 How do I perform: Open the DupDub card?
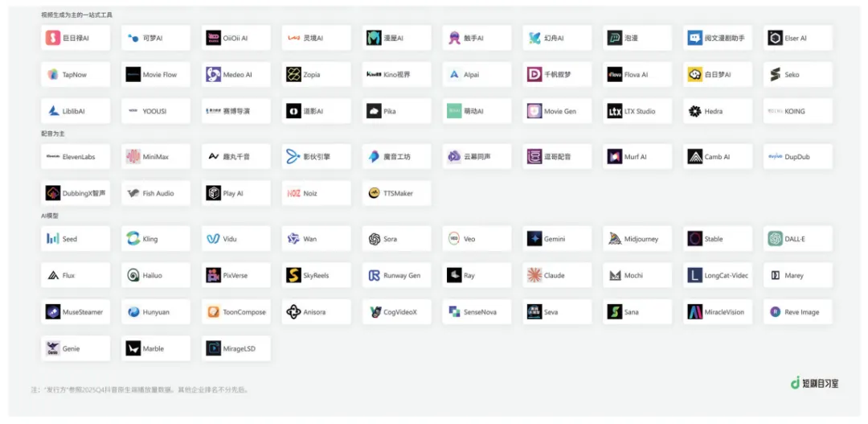[798, 156]
